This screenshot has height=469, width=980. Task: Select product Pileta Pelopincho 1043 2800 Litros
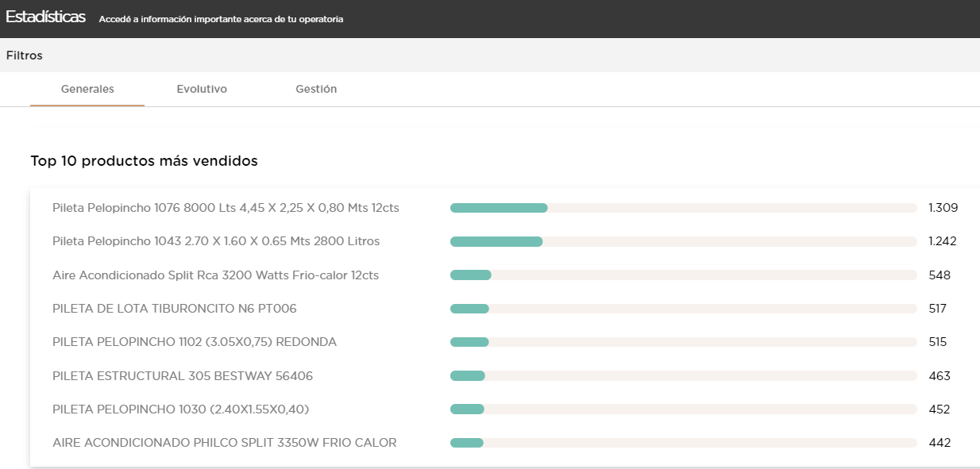point(216,241)
